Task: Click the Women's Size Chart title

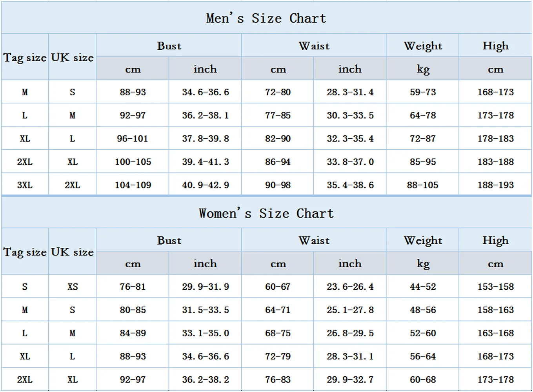Action: (x=266, y=213)
